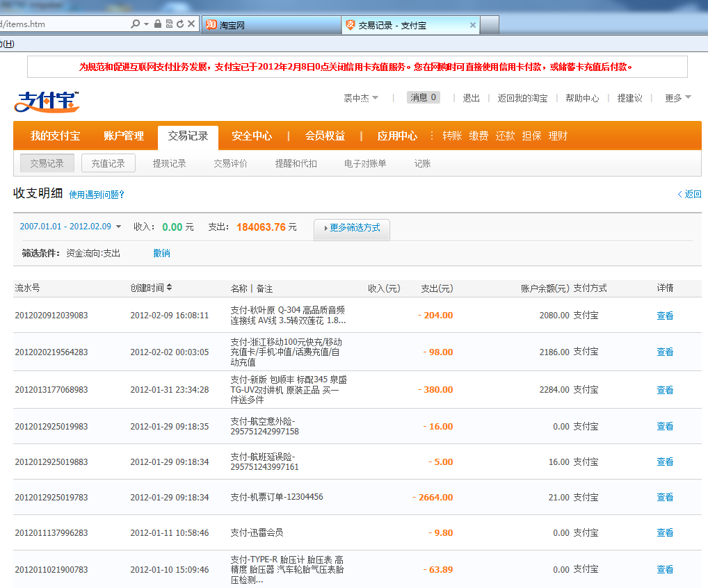The height and width of the screenshot is (588, 708).
Task: Expand the 更多 menu at top right
Action: point(678,98)
